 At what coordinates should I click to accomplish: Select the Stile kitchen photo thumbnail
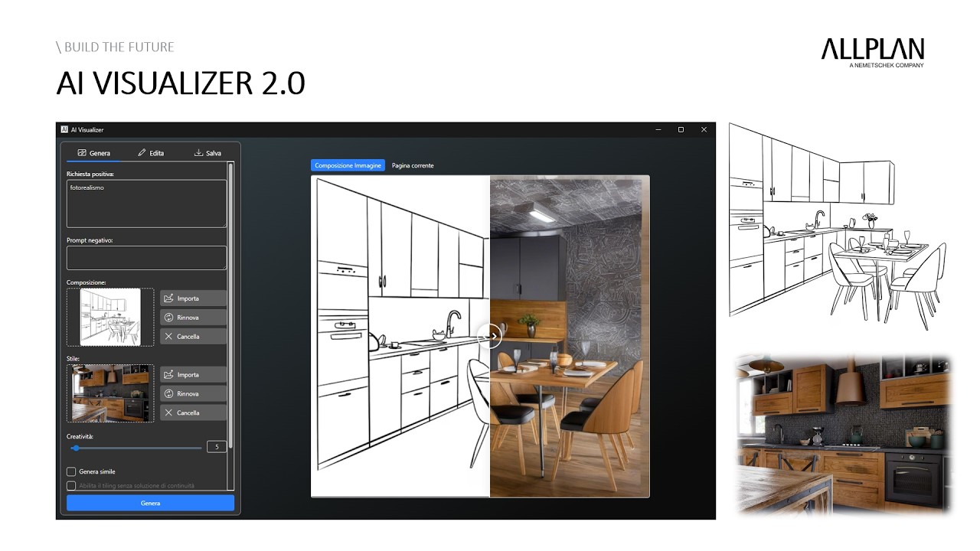pos(110,393)
